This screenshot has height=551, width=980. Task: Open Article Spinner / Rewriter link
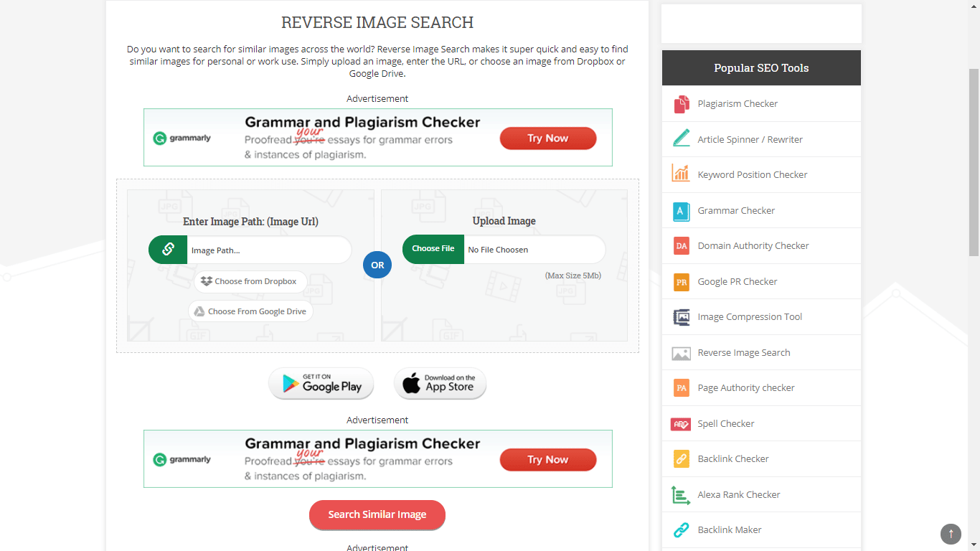[750, 140]
